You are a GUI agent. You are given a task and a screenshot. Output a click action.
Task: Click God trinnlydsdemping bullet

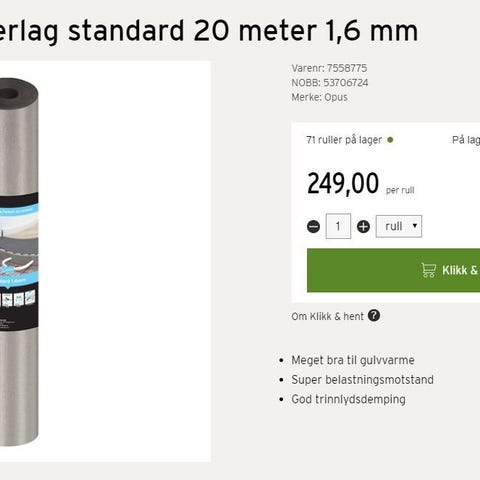pos(348,400)
